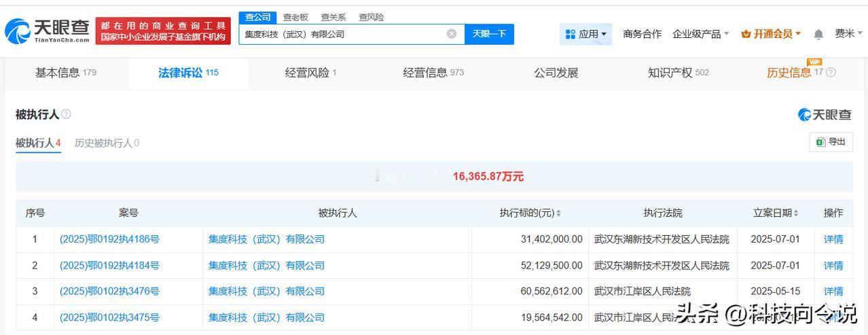This screenshot has height=335, width=868.
Task: Open 集度科技 company link in row 4
Action: click(x=266, y=317)
